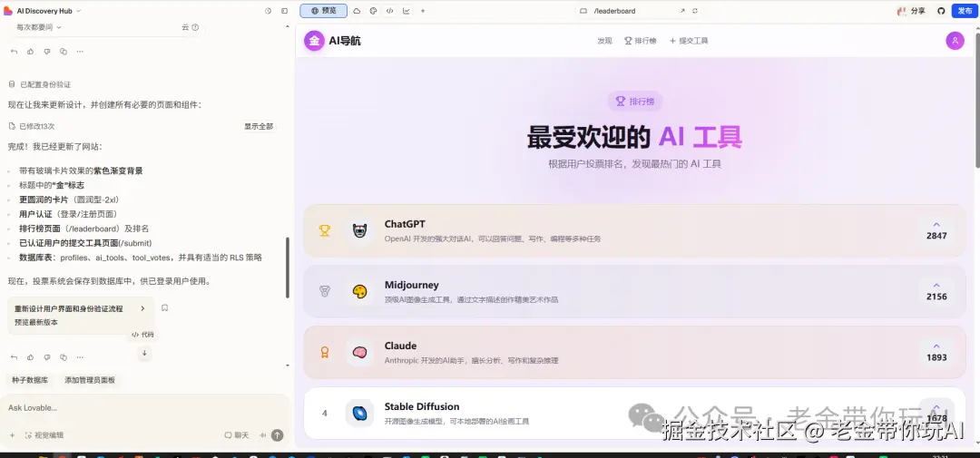Upvote Claude in the leaderboard
The width and height of the screenshot is (980, 458).
pyautogui.click(x=936, y=352)
